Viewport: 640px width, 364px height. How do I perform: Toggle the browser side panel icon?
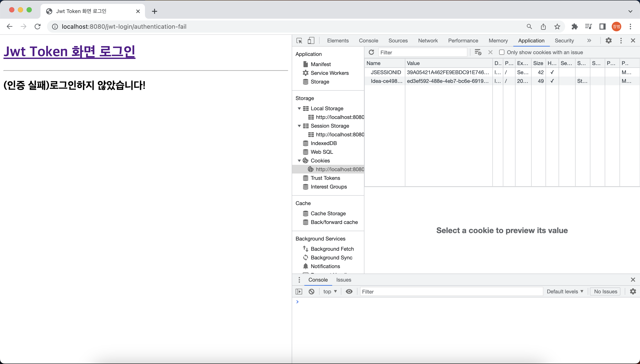pyautogui.click(x=602, y=27)
